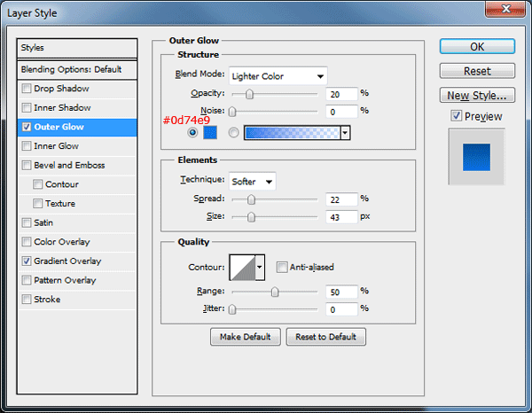Tick the Pattern Overlay checkbox

(27, 280)
